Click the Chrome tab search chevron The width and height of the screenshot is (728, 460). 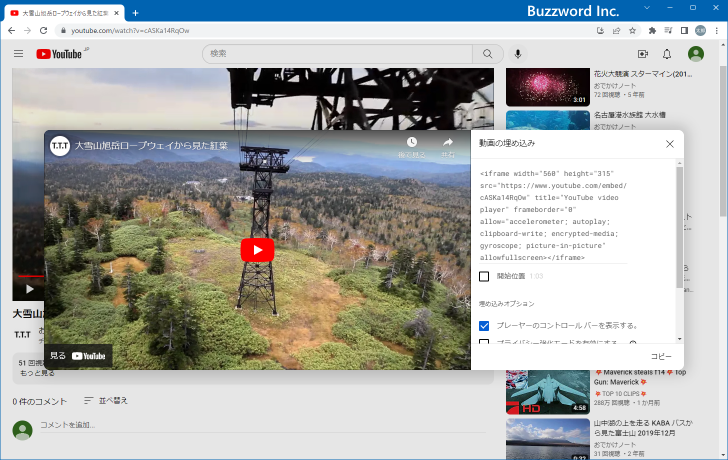(647, 8)
